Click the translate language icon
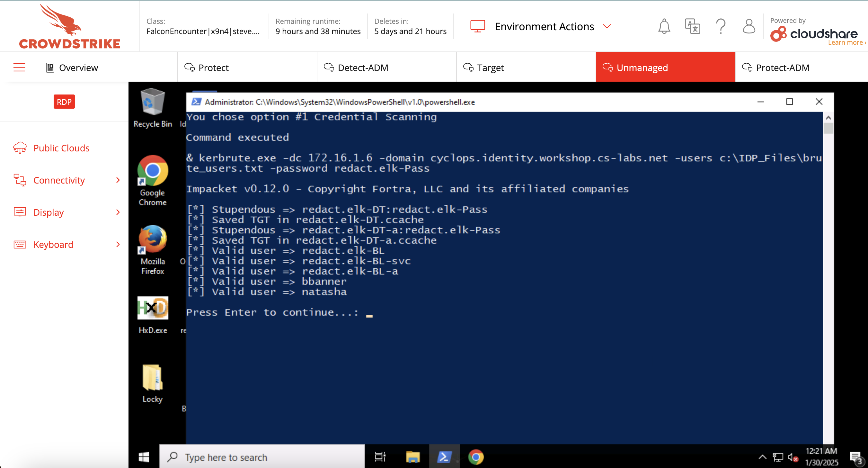 693,26
